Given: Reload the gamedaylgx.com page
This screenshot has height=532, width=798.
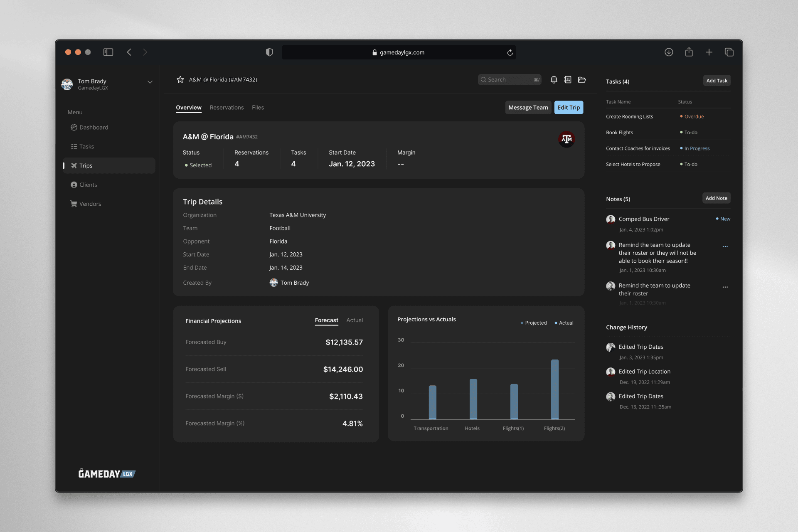Looking at the screenshot, I should (510, 52).
